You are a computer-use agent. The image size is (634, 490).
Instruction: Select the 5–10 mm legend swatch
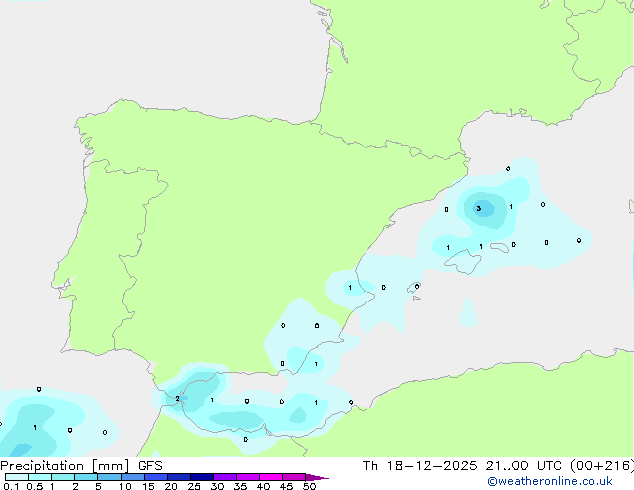pos(109,477)
